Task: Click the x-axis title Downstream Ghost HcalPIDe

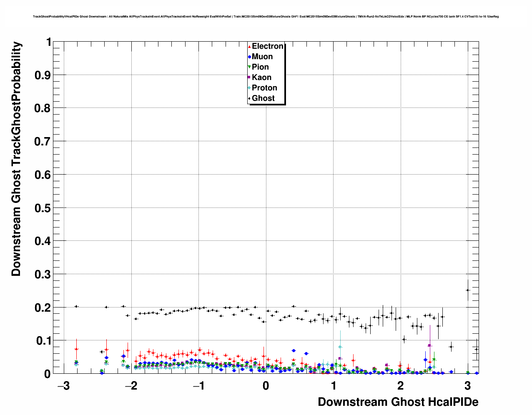Action: (398, 402)
